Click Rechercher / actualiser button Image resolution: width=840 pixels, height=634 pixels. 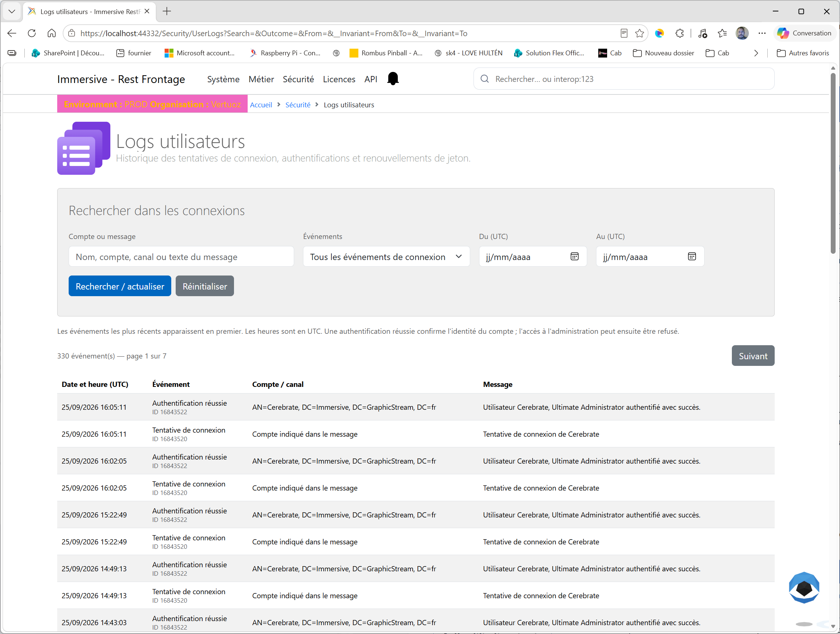(120, 286)
